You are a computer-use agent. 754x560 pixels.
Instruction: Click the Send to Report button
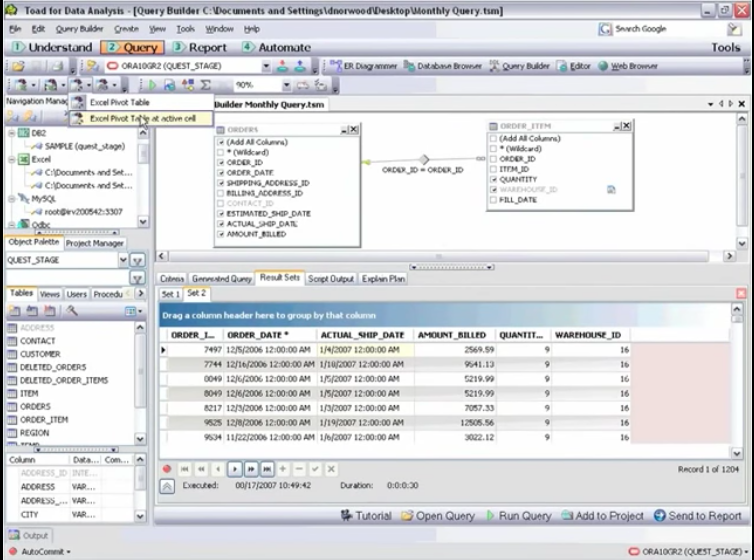point(698,516)
